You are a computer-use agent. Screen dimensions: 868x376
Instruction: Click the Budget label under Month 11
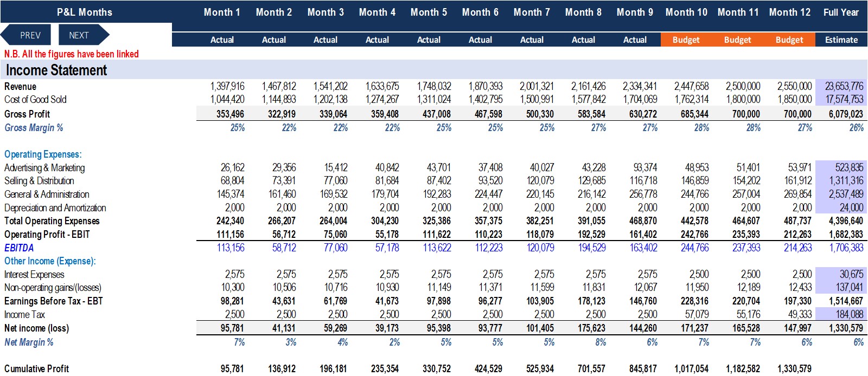(x=738, y=40)
